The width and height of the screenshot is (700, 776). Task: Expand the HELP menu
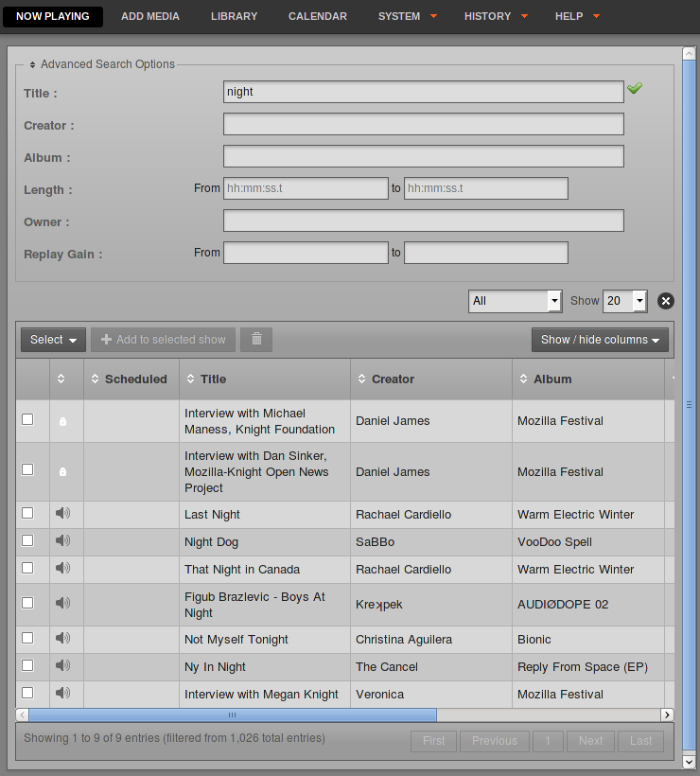[x=577, y=16]
